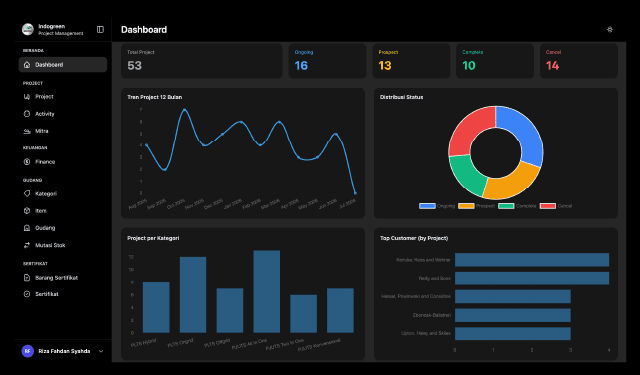This screenshot has height=375, width=640.
Task: Click the PJUTS All In One bar
Action: point(267,291)
